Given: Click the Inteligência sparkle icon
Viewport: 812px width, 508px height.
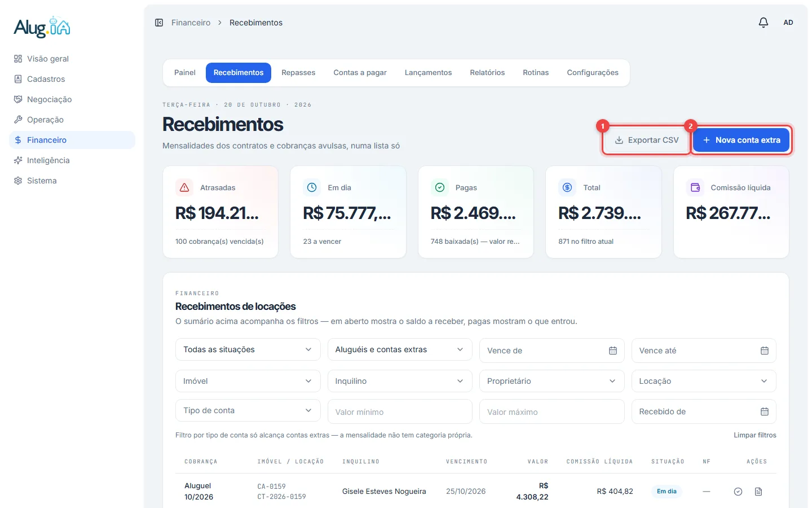Looking at the screenshot, I should coord(18,160).
